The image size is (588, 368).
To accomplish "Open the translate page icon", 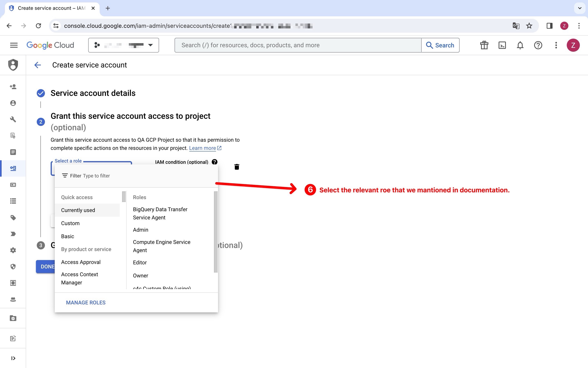I will pyautogui.click(x=516, y=26).
